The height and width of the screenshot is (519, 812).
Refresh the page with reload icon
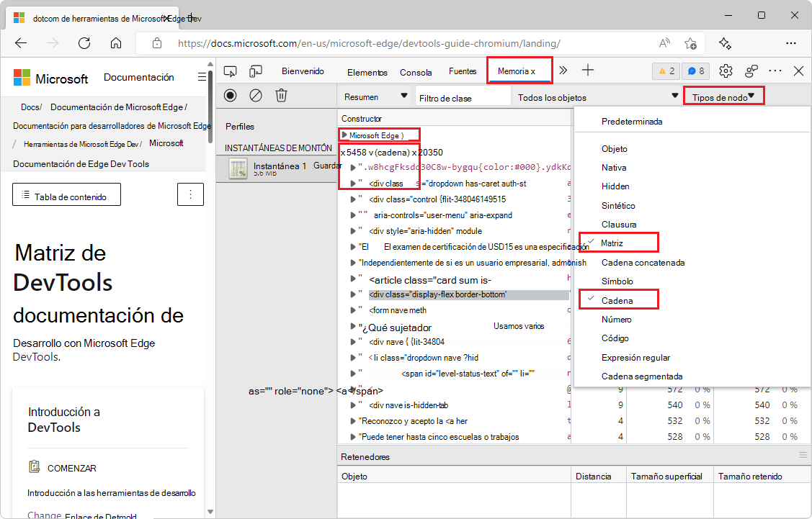click(84, 43)
